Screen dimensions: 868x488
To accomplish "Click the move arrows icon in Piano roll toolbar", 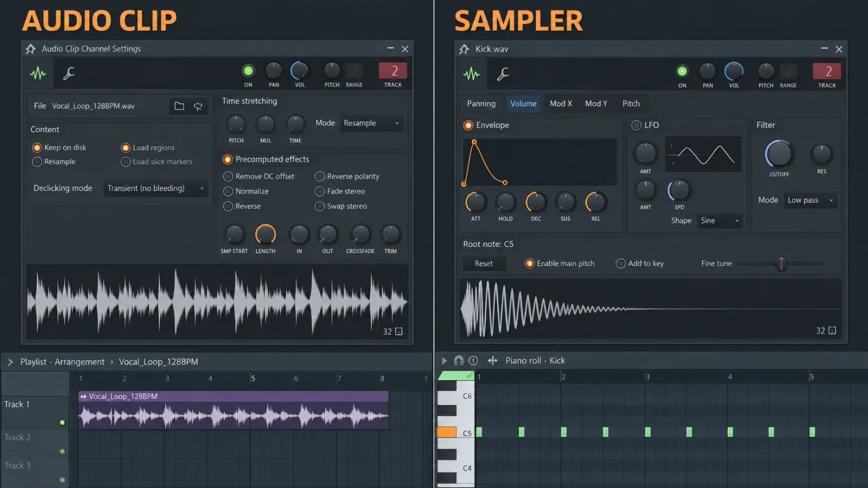I will 493,360.
